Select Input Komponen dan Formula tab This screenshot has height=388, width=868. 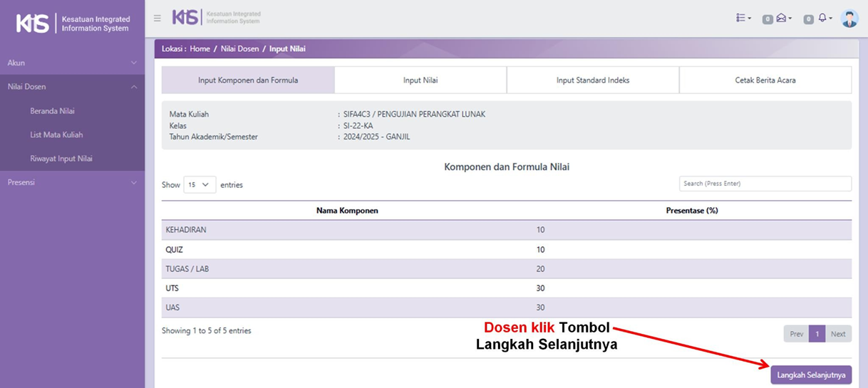click(x=248, y=80)
